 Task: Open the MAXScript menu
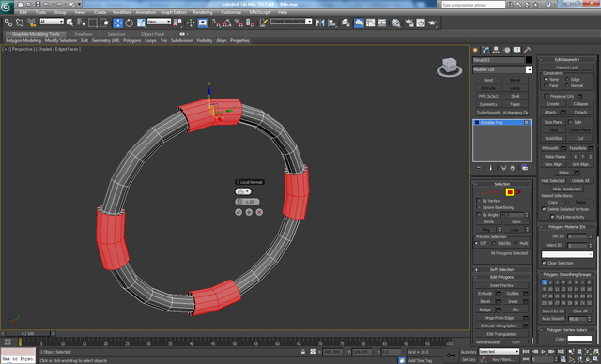(x=259, y=12)
